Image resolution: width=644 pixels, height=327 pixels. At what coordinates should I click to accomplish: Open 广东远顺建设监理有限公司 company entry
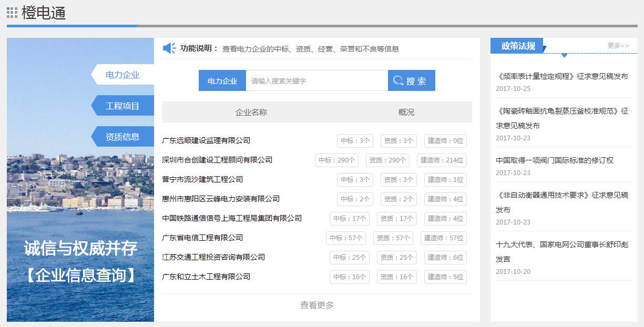click(206, 140)
